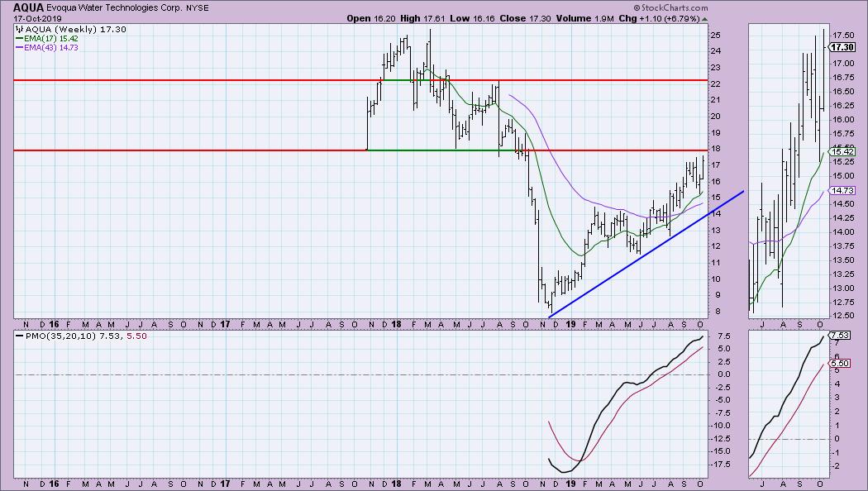Click the AQUA (Weekly) 17.30 legend text
868x491 pixels.
coord(76,29)
